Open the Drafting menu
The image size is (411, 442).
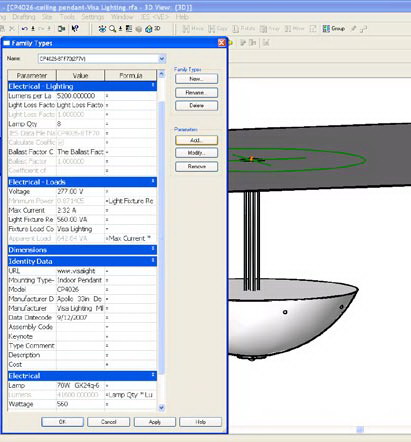click(x=24, y=17)
